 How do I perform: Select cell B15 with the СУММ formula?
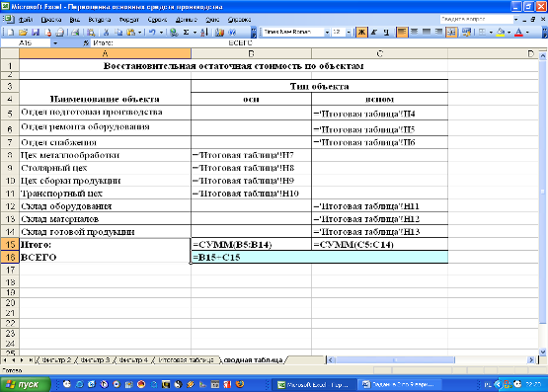pos(251,244)
